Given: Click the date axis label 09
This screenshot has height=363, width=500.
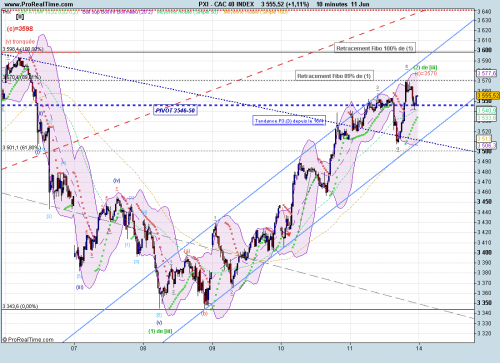Looking at the screenshot, I should (212, 348).
